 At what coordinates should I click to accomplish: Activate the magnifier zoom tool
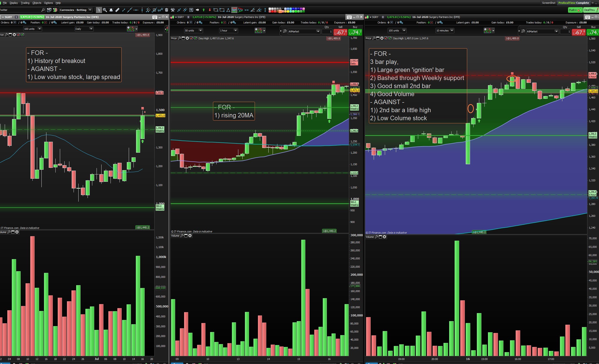[x=105, y=10]
